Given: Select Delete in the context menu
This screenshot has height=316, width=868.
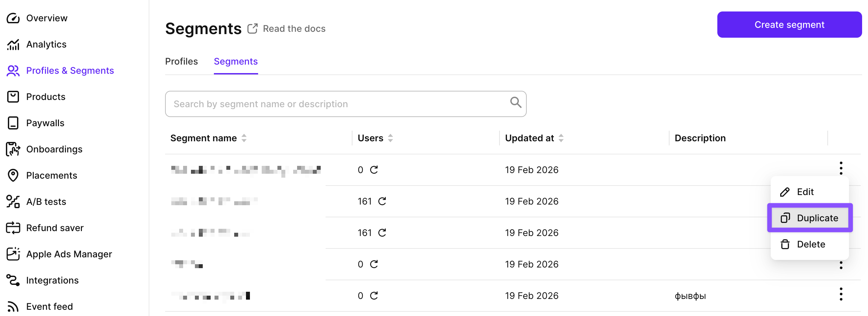Looking at the screenshot, I should pos(811,244).
